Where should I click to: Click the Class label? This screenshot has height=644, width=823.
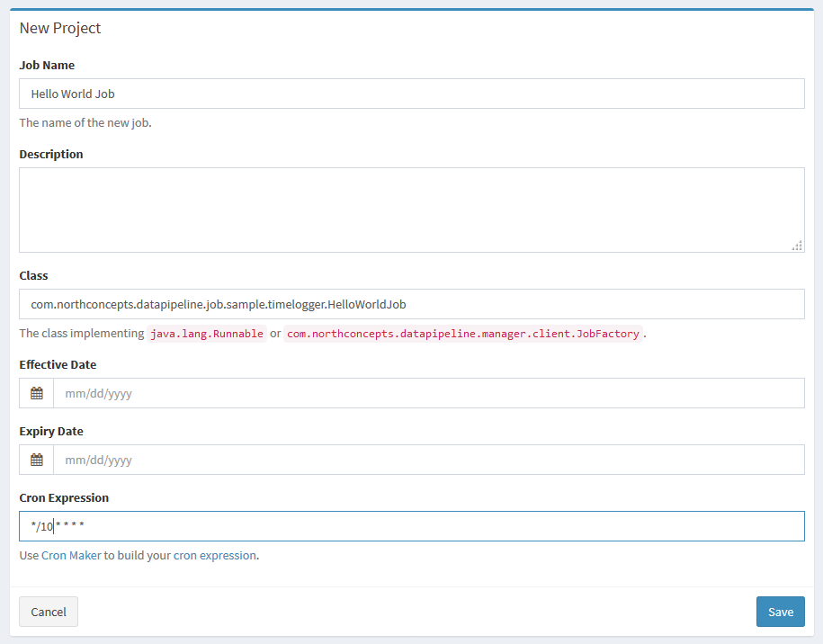click(33, 275)
